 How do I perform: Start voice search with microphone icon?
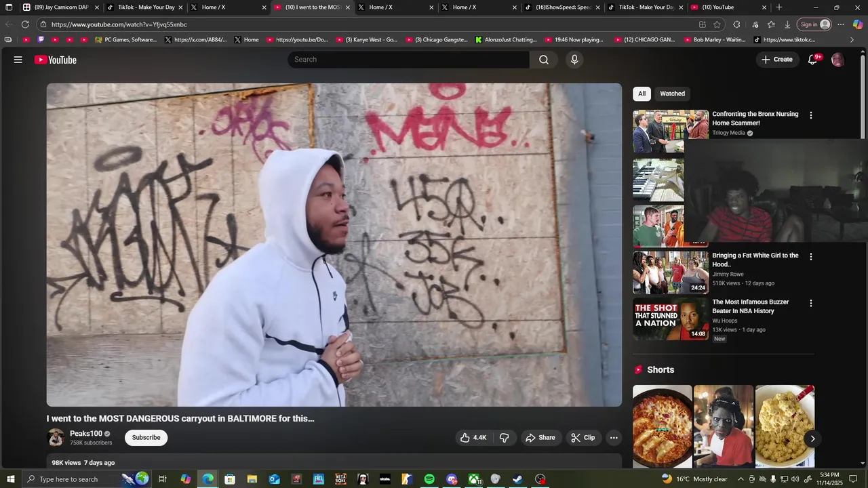tap(574, 60)
